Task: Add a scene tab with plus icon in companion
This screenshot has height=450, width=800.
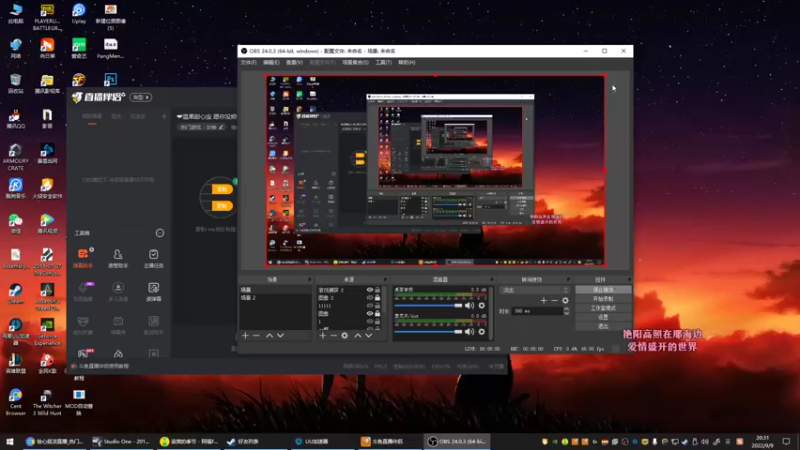Action: coord(164,116)
